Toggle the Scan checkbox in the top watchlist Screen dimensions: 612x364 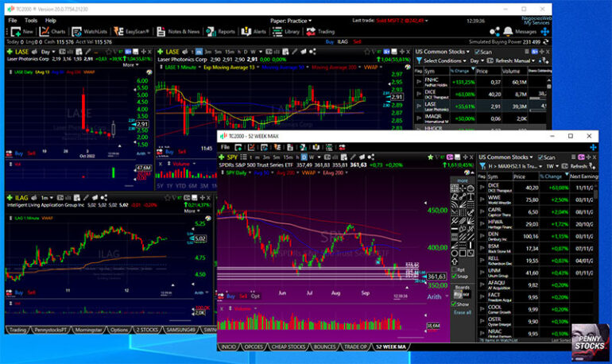click(x=475, y=52)
